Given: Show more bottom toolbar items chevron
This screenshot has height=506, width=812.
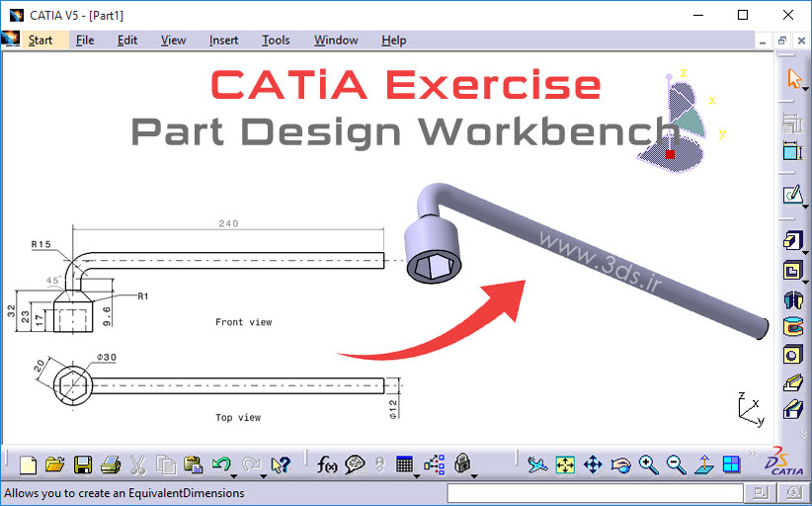Looking at the screenshot, I should (x=752, y=455).
